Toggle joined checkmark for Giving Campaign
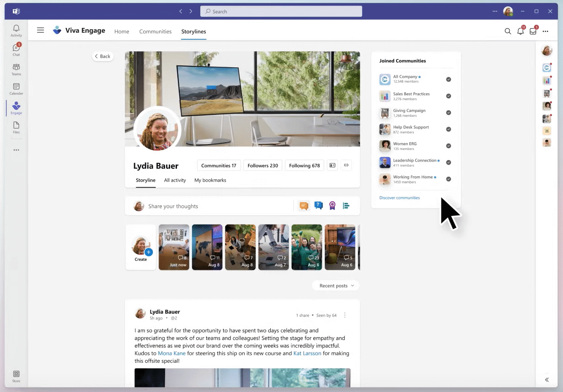This screenshot has width=563, height=392. pos(449,113)
